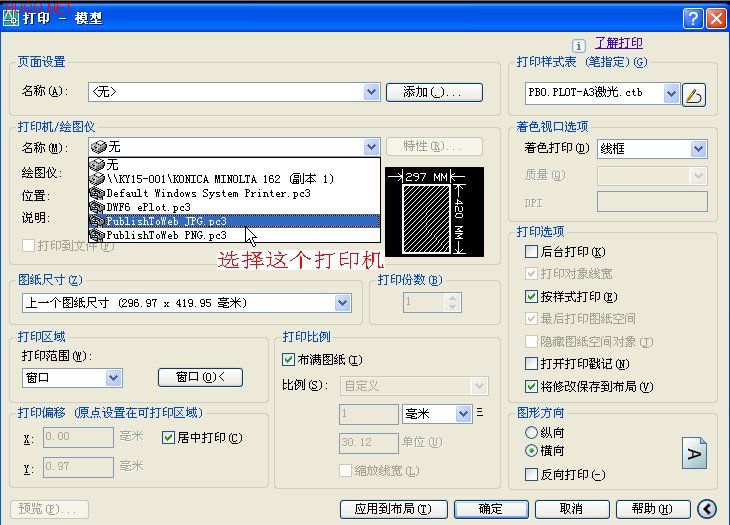Select PublishToWeb PNG.pc3 printer
The width and height of the screenshot is (730, 525).
tap(234, 235)
